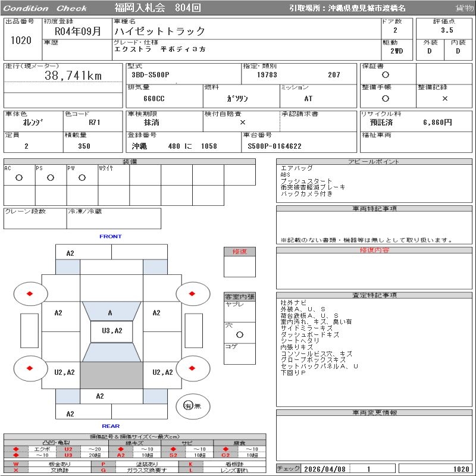The width and height of the screenshot is (476, 476).
Task: Click the PW equipment circle mark
Action: [82, 177]
